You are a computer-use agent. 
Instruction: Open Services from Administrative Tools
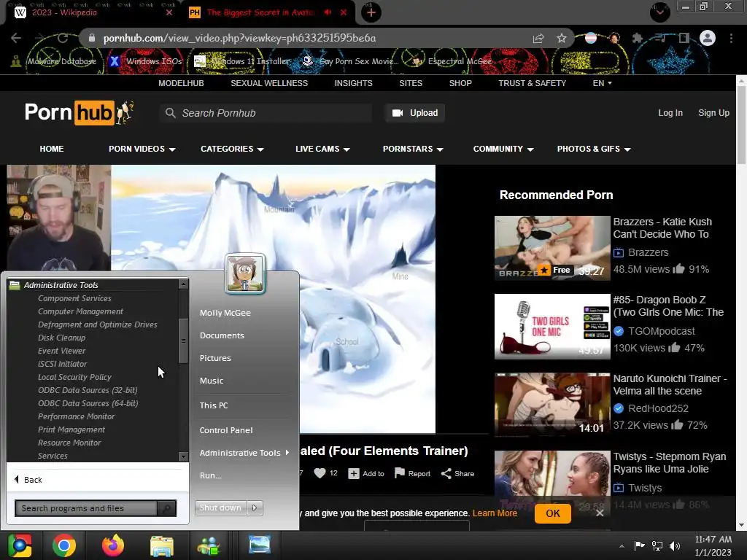click(53, 456)
